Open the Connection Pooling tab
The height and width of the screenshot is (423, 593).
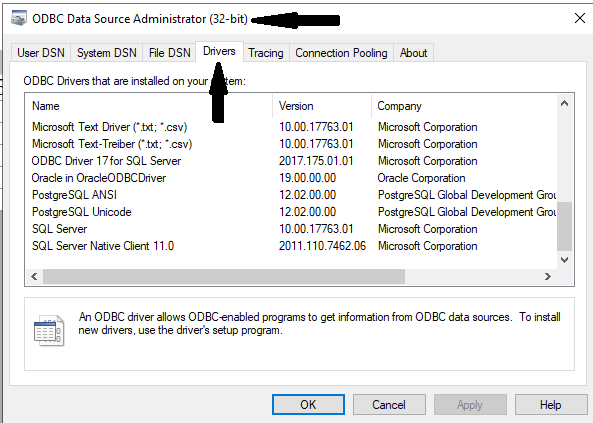[x=341, y=53]
